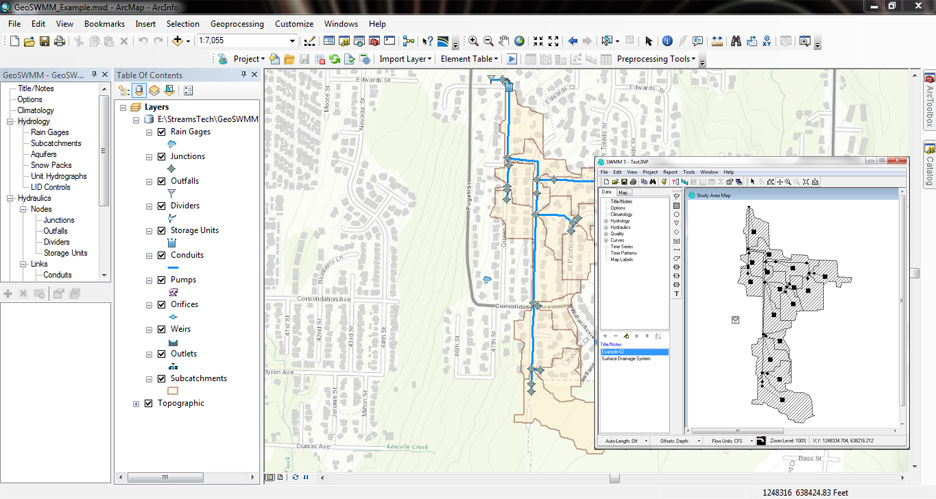The image size is (936, 499).
Task: Open the Project dropdown menu
Action: (249, 59)
